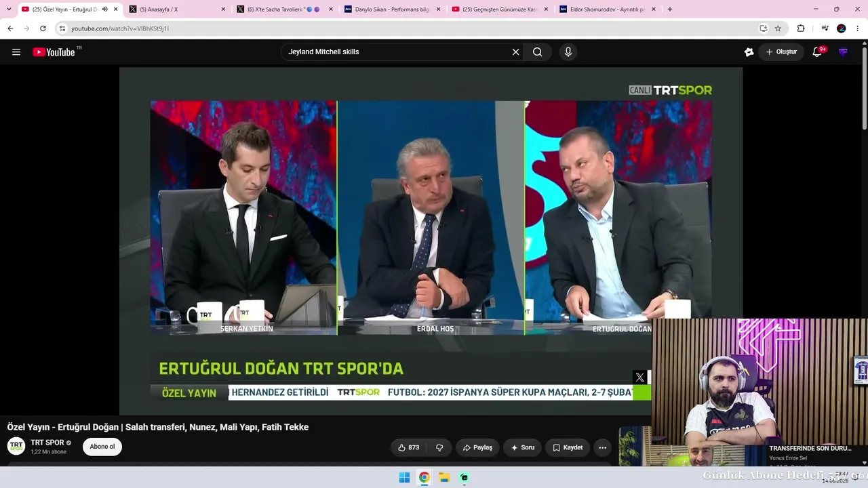This screenshot has height=488, width=868.
Task: Like the video with 873 likes
Action: [x=408, y=447]
